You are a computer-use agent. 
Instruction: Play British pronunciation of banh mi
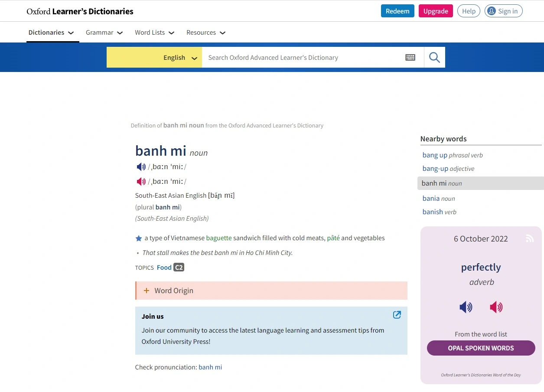[141, 167]
